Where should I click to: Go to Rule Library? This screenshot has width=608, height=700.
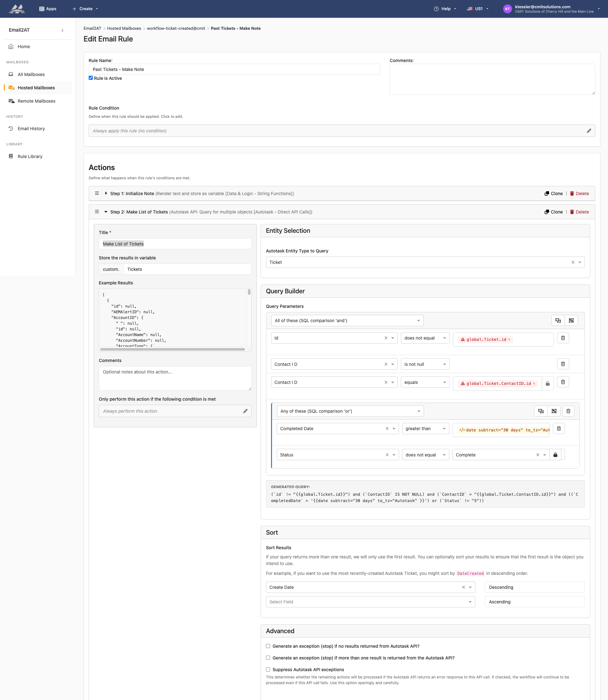30,156
